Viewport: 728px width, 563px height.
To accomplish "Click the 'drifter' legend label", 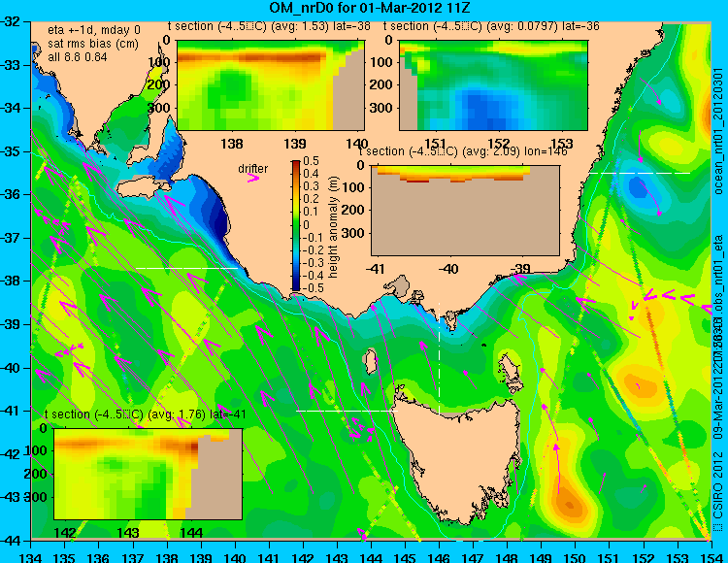I will pyautogui.click(x=253, y=169).
